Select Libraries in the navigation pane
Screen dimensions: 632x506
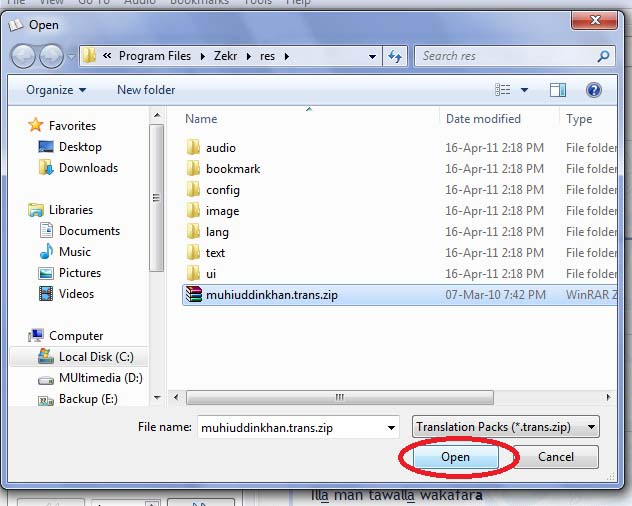60,210
